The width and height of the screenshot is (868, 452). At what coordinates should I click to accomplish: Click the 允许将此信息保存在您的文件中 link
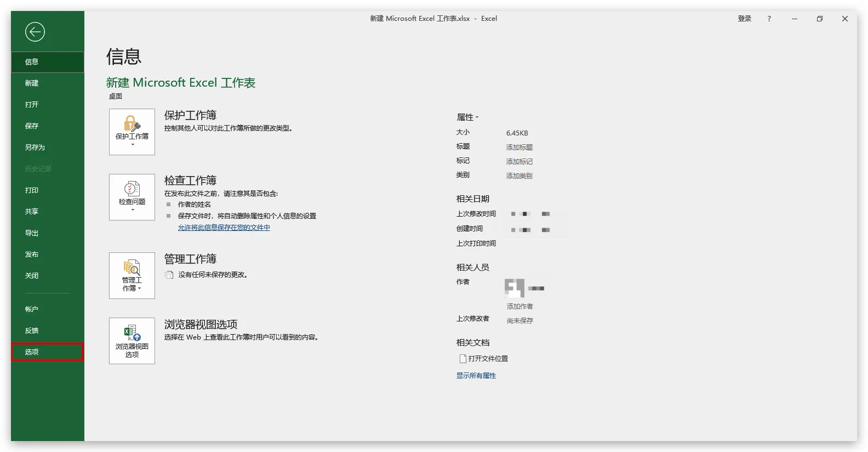tap(224, 228)
